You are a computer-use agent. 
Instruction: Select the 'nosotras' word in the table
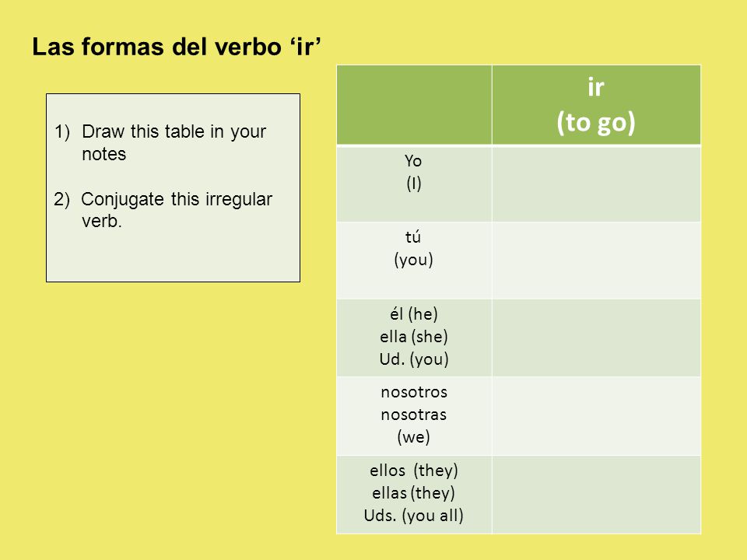point(414,415)
